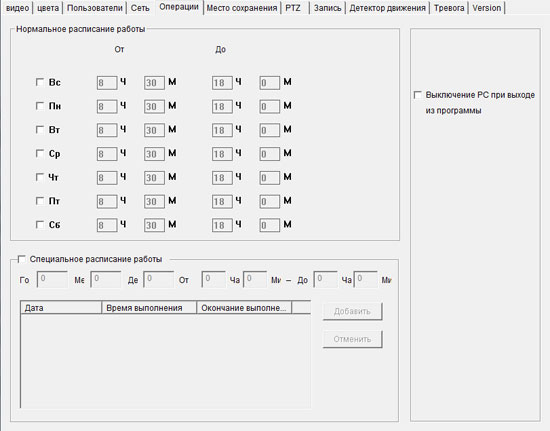Click the До hours field in special schedule

click(x=326, y=280)
